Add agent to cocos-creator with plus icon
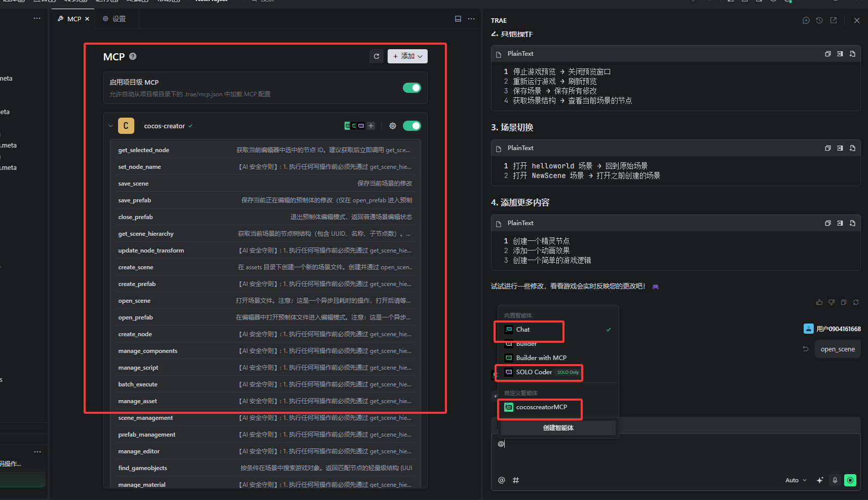 (x=371, y=126)
